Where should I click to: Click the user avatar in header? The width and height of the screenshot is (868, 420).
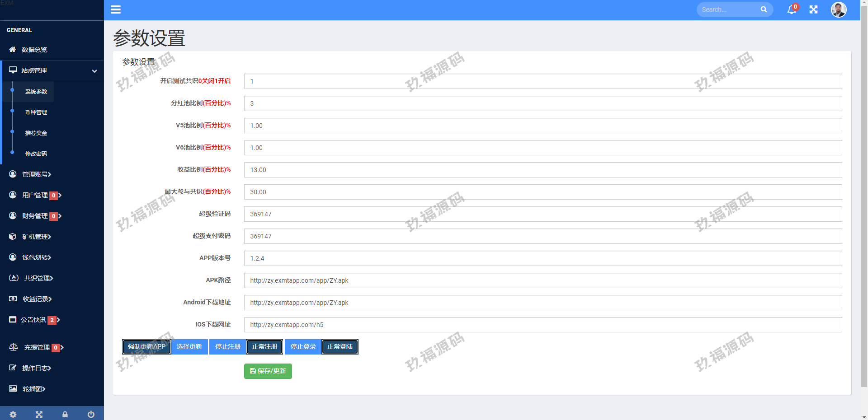click(839, 9)
